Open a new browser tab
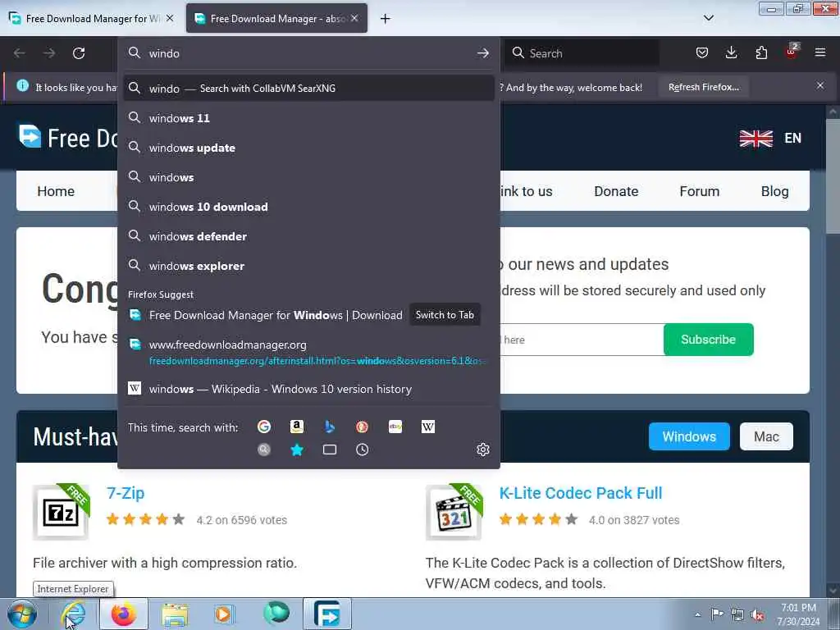This screenshot has width=840, height=630. pyautogui.click(x=386, y=19)
